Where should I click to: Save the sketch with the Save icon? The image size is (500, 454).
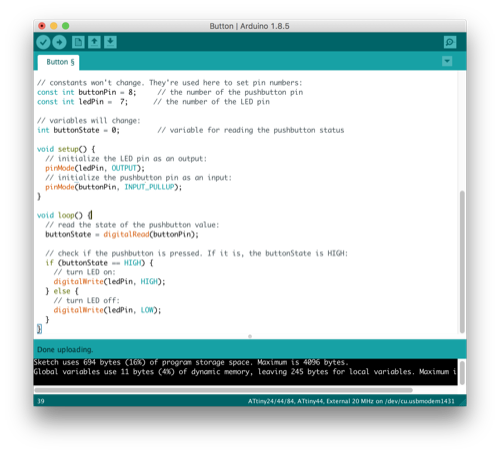110,42
